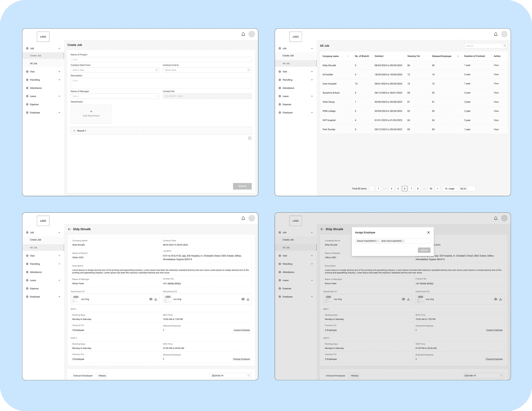Go to next page in All Job pagination
Viewport: 532px width, 411px height.
438,189
